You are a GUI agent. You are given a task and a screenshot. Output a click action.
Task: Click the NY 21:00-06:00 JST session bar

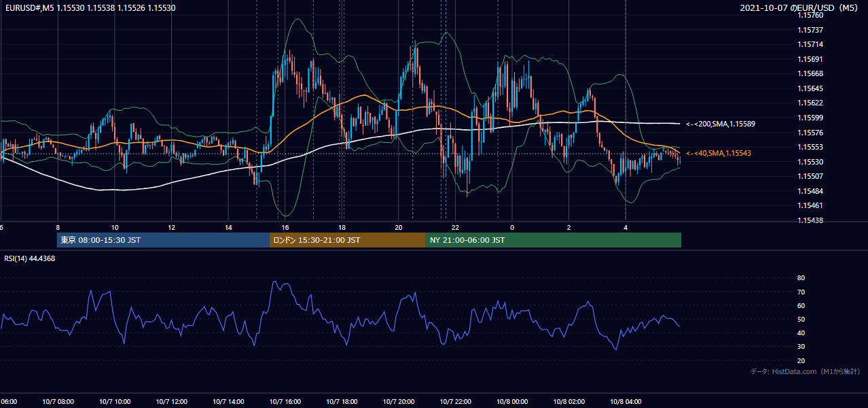tap(554, 240)
